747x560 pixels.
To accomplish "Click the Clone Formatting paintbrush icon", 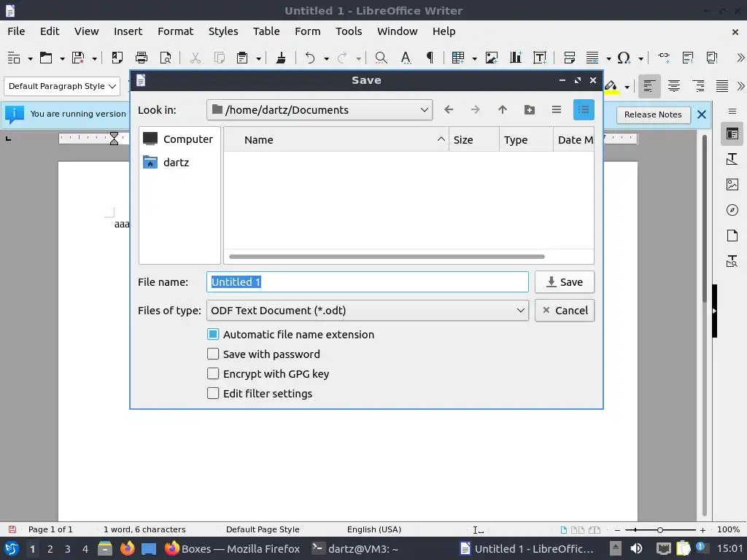I will tap(281, 58).
